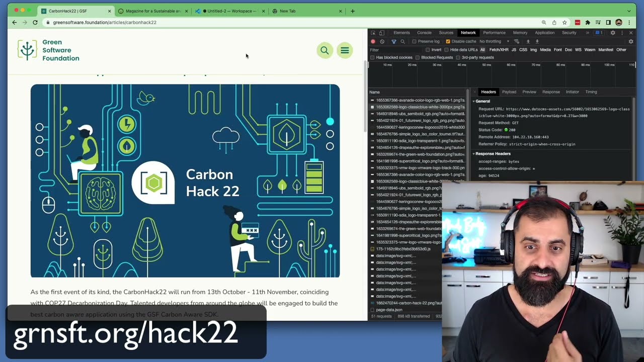The height and width of the screenshot is (362, 644).
Task: Open the No throttling dropdown
Action: tap(494, 41)
